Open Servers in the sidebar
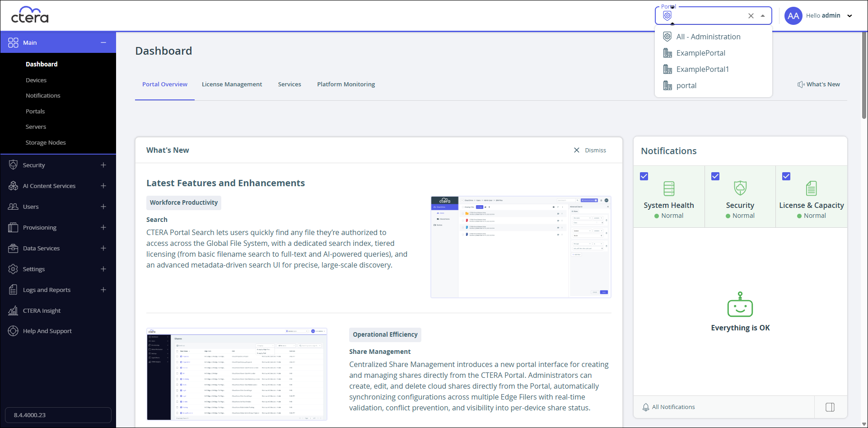 pos(36,127)
